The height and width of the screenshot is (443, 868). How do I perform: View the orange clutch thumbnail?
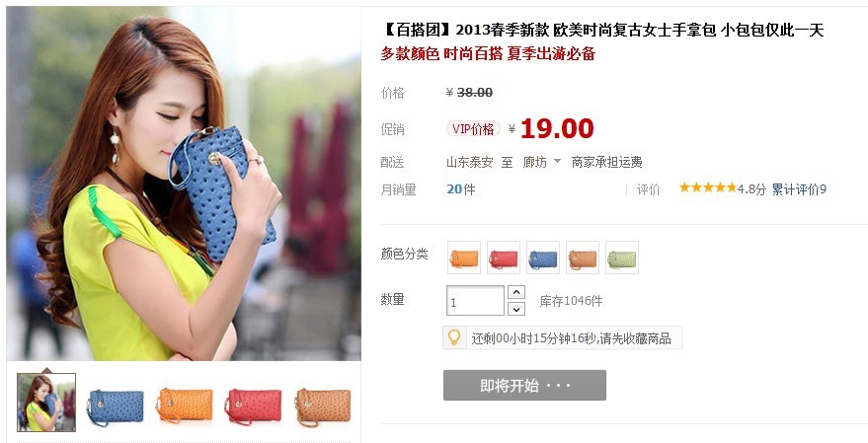[x=185, y=407]
